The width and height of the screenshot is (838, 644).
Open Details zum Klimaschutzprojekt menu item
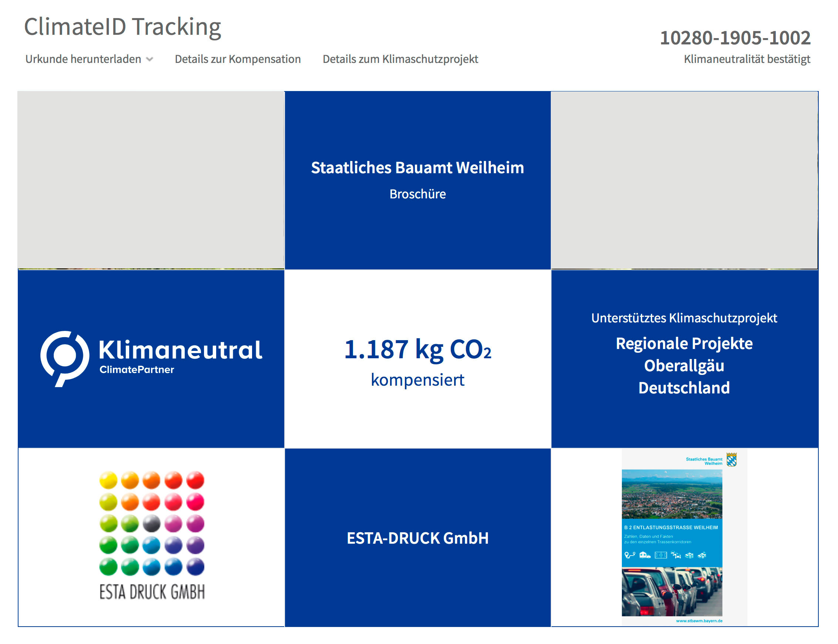pos(400,59)
